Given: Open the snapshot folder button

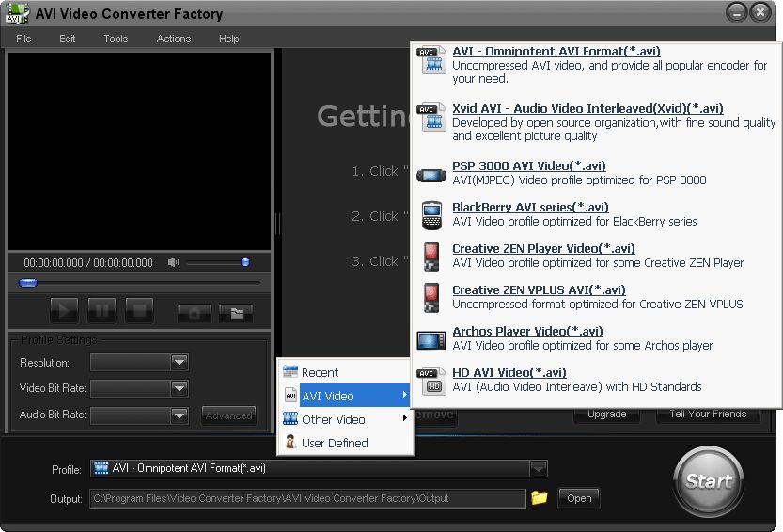Looking at the screenshot, I should [x=236, y=313].
